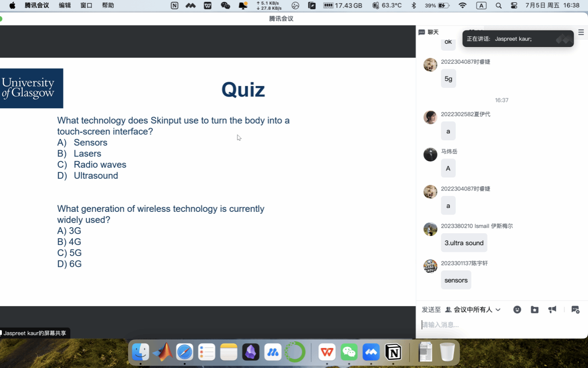Open Control Center in the menu bar

514,6
